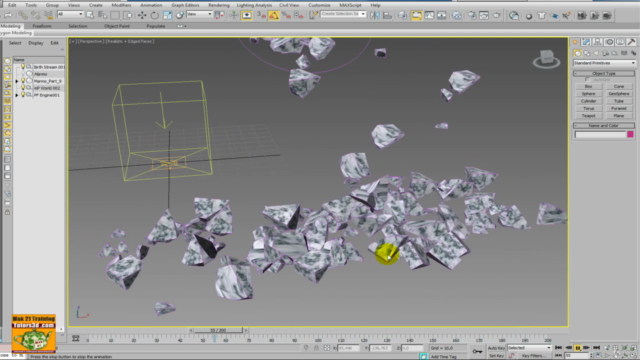This screenshot has width=640, height=360.
Task: Pause the animation playback
Action: 578,348
